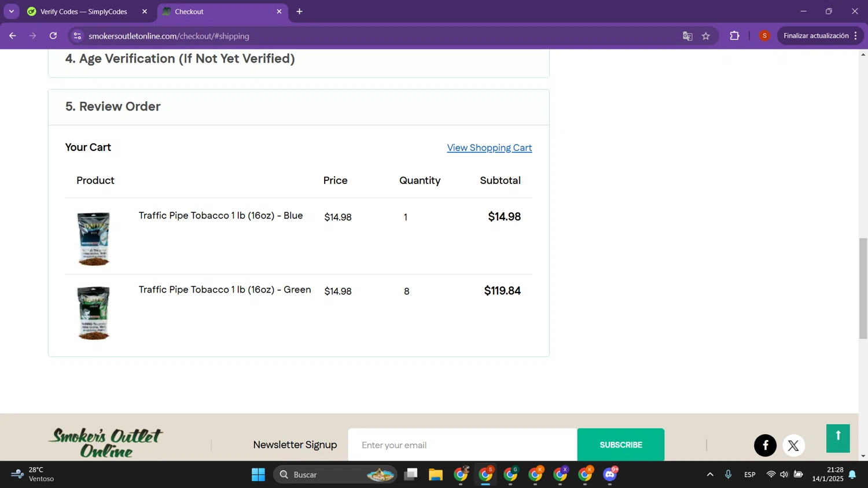Expand the Review Order section heading
The height and width of the screenshot is (488, 868).
click(x=113, y=106)
